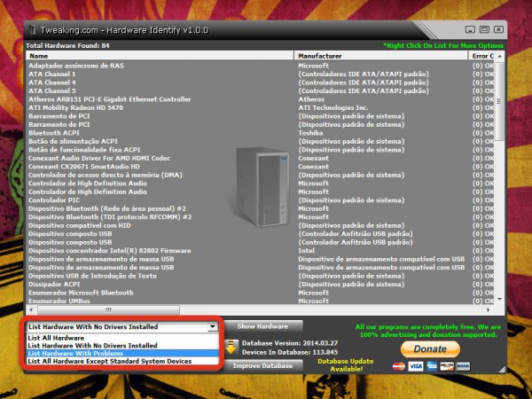Screen dimensions: 532x399
Task: Click the Show Hardware button
Action: tap(262, 326)
